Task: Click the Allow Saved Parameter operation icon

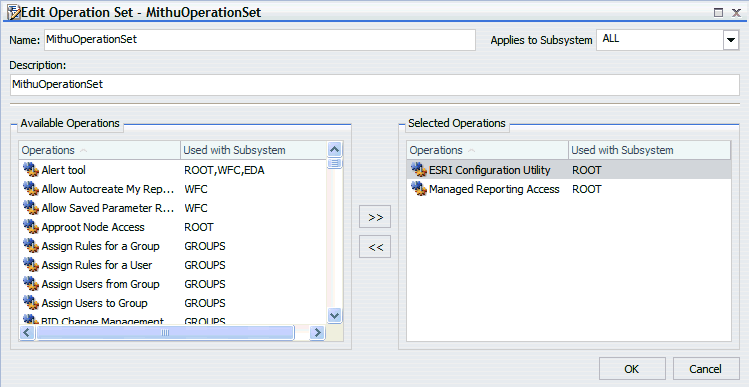Action: tap(31, 208)
